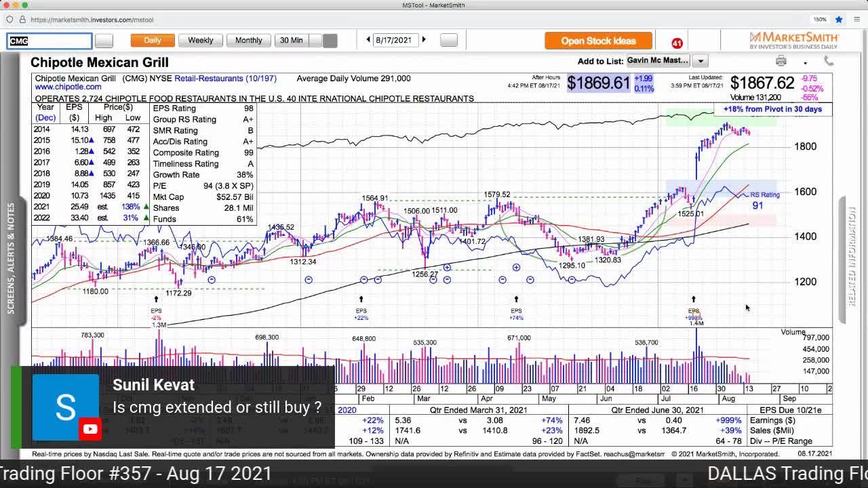This screenshot has width=868, height=488.
Task: Click the Mkt Cap $52.57 Bil row
Action: coord(203,197)
